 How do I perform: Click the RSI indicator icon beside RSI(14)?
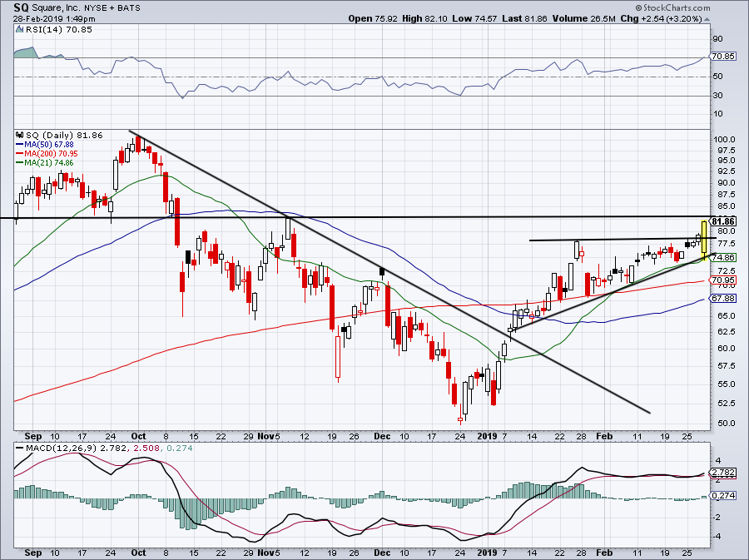point(20,30)
